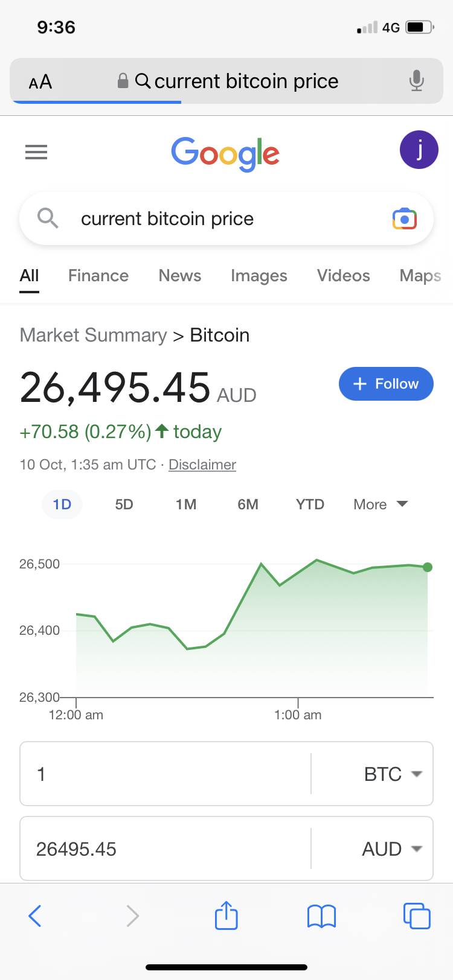This screenshot has width=453, height=980.
Task: Go back with Safari back arrow
Action: tap(36, 915)
